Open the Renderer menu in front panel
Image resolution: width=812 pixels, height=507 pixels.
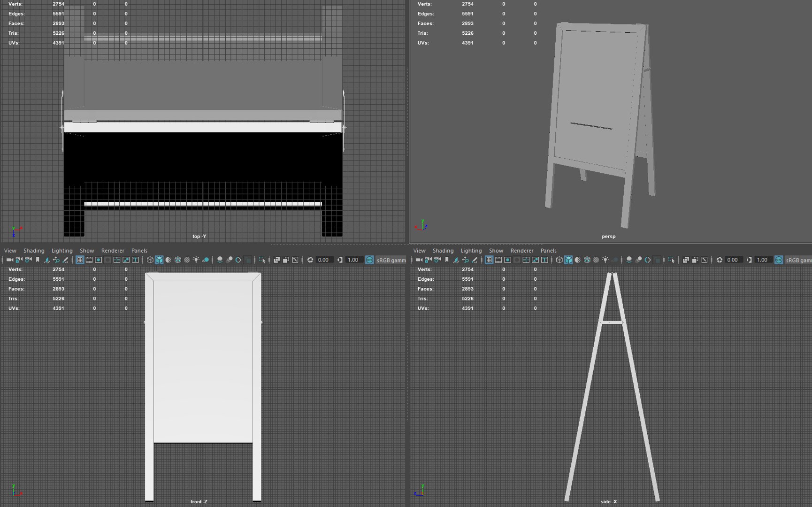[113, 250]
